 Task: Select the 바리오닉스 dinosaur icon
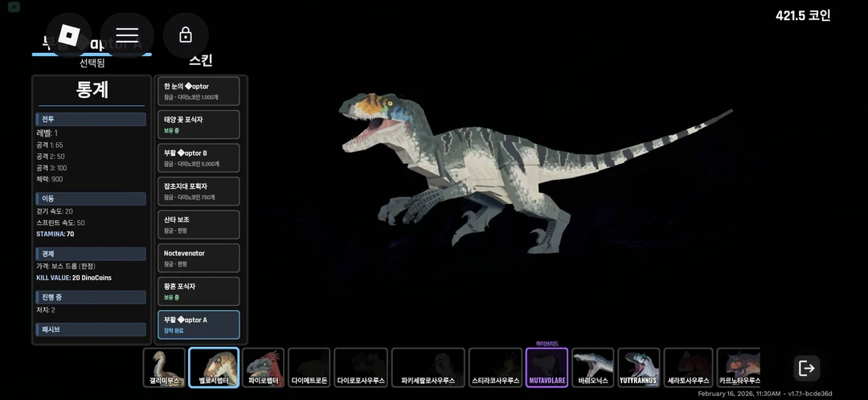pos(593,368)
